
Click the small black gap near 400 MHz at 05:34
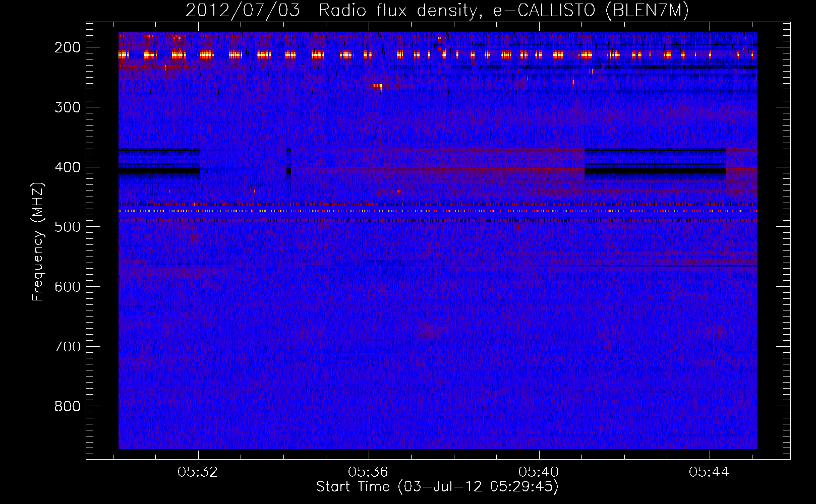point(288,171)
